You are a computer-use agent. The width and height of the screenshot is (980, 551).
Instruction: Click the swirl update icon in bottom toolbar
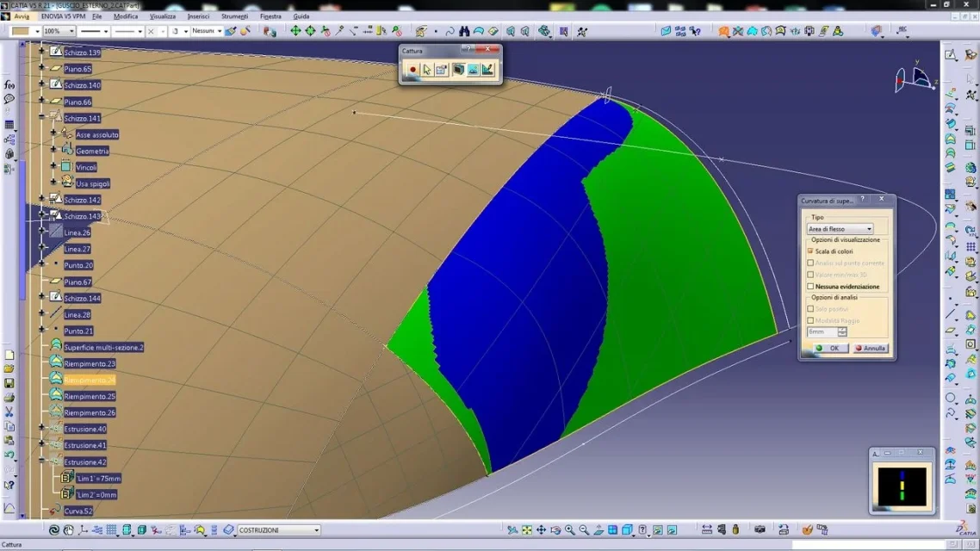tap(54, 529)
